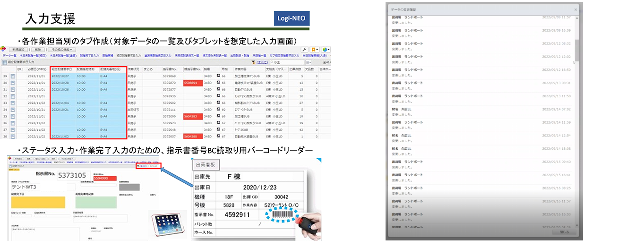Select history entry dated 2022/09/09 16:09

pyautogui.click(x=481, y=33)
